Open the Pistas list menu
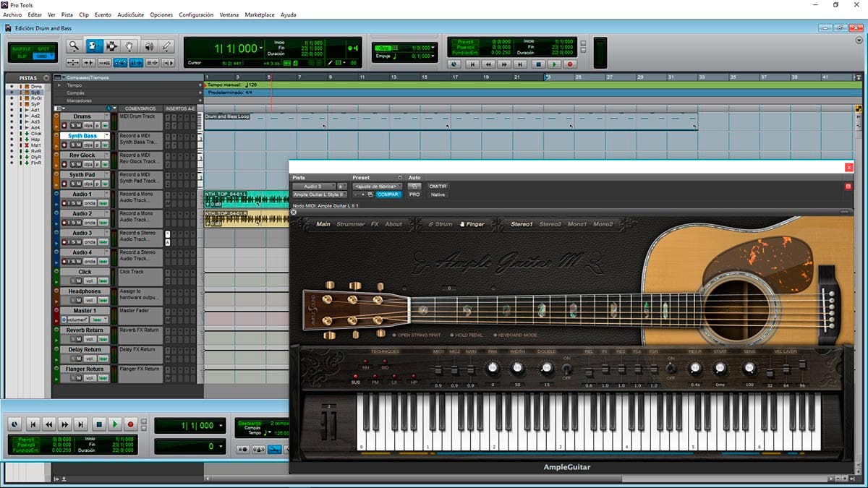868x488 pixels. click(46, 77)
